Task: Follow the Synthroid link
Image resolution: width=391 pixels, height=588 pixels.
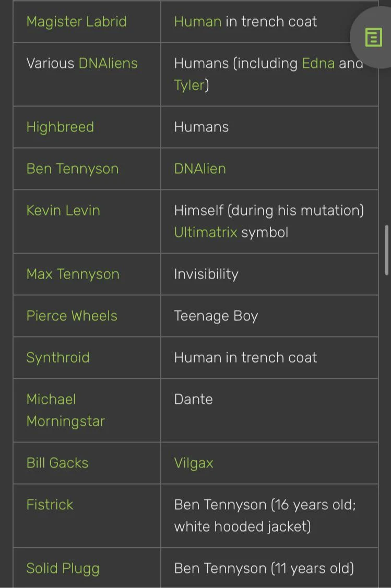Action: [58, 357]
